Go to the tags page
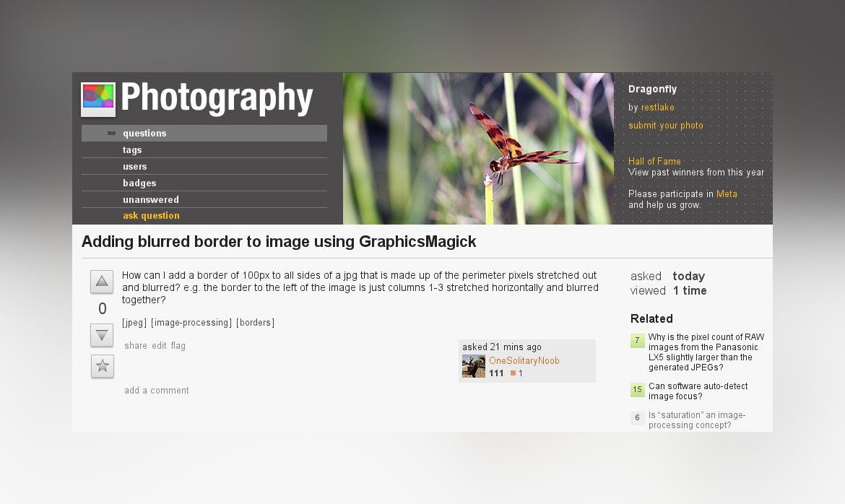Screen dimensions: 845x504 point(132,150)
